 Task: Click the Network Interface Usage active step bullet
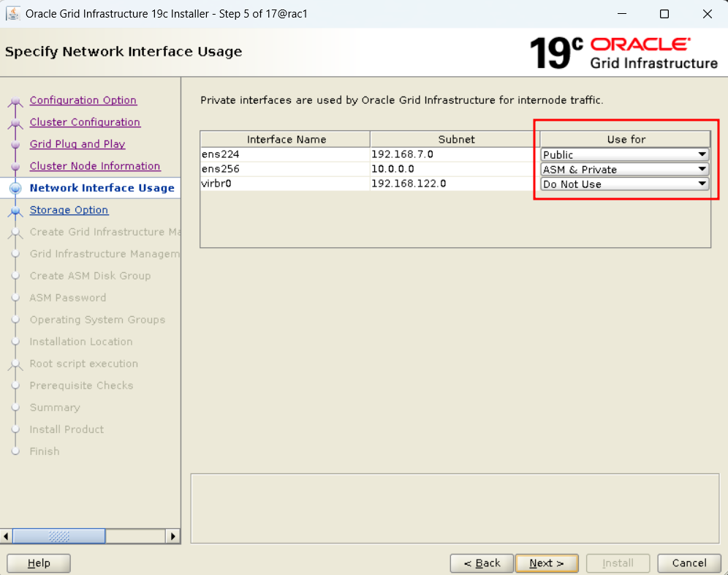(15, 188)
